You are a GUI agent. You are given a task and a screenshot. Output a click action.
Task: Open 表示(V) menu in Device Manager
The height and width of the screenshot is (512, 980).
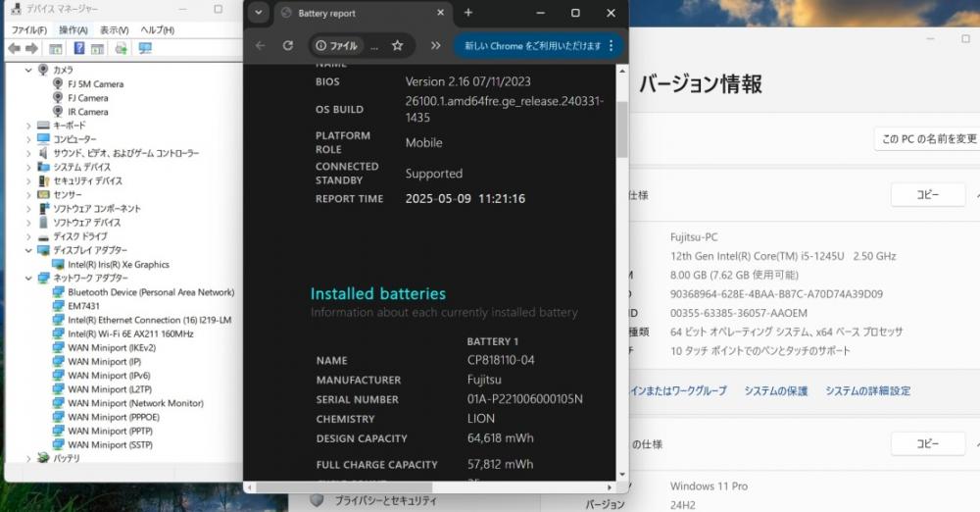[115, 30]
